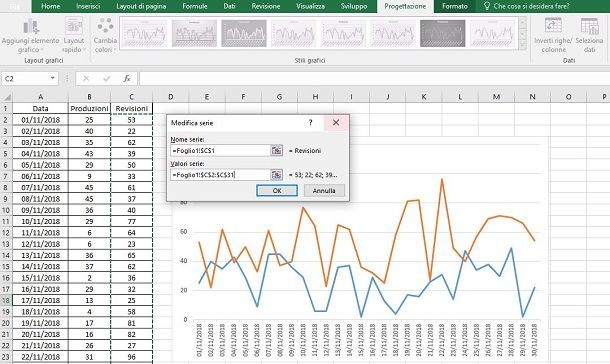Image resolution: width=610 pixels, height=364 pixels.
Task: Click the confirm checkmark in formula bar
Action: (x=107, y=79)
